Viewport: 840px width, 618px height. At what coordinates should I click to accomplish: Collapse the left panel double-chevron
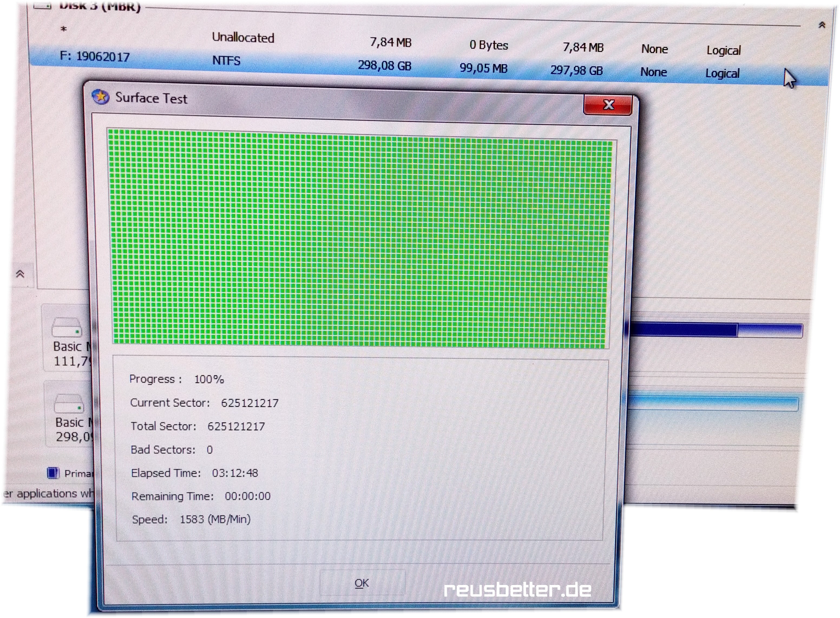[21, 274]
